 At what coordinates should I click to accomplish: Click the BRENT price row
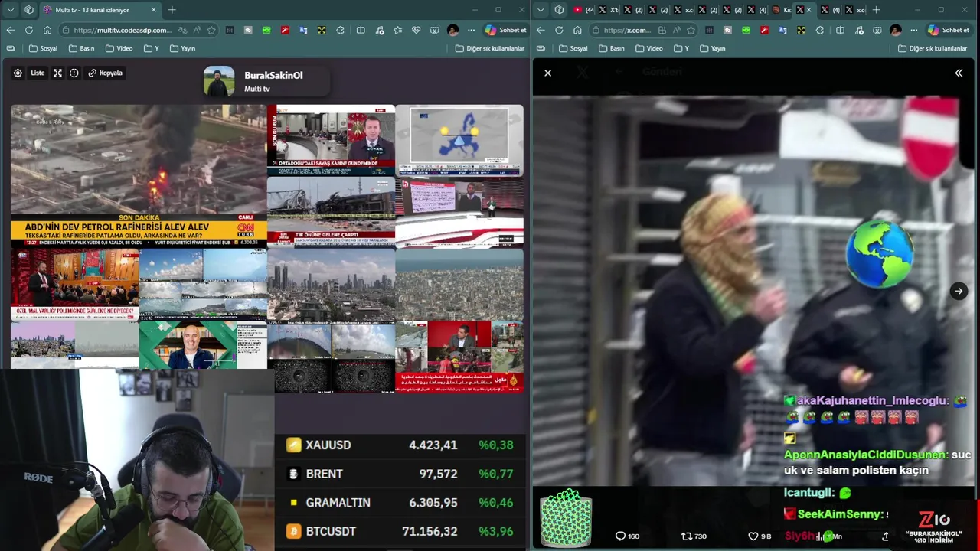tap(400, 474)
